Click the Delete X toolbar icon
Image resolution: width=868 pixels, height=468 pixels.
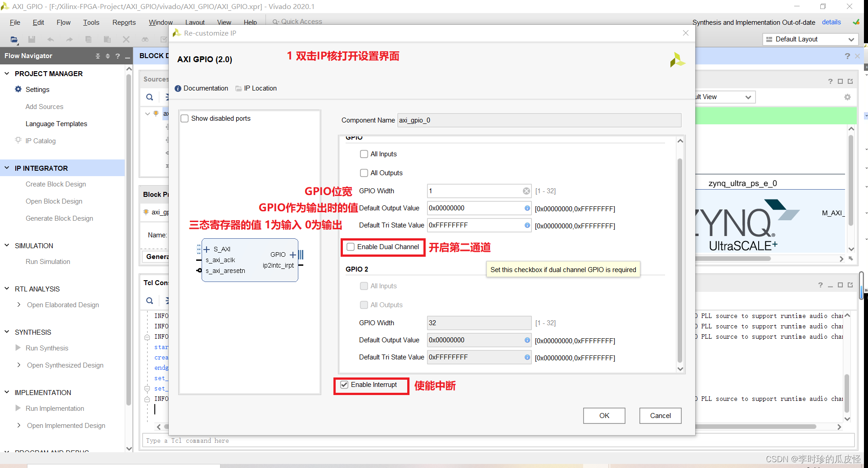[x=126, y=40]
